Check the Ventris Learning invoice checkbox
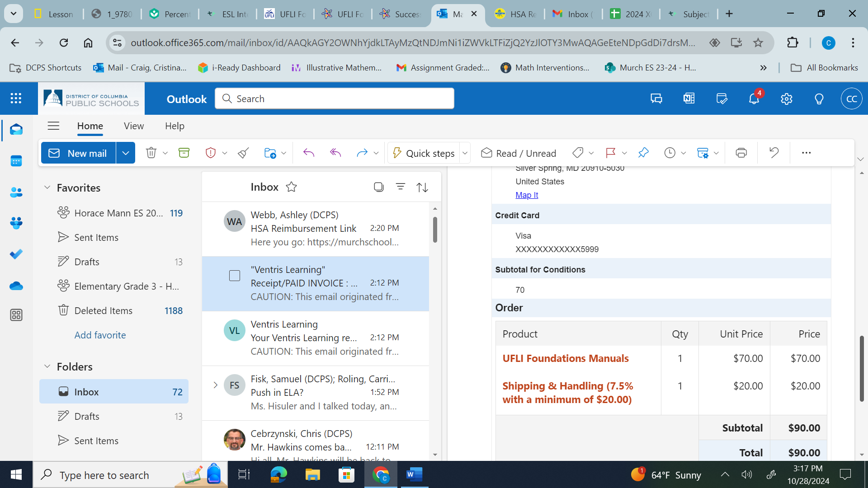This screenshot has width=868, height=488. click(235, 276)
